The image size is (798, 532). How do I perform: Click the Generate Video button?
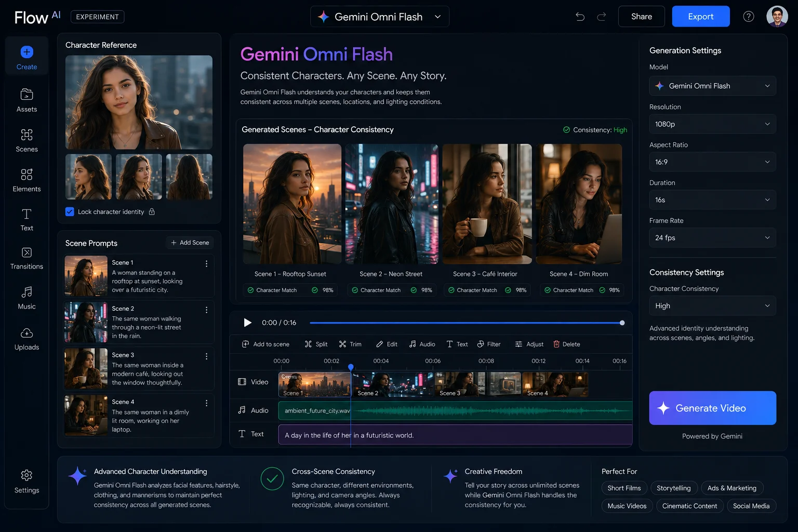pyautogui.click(x=712, y=408)
